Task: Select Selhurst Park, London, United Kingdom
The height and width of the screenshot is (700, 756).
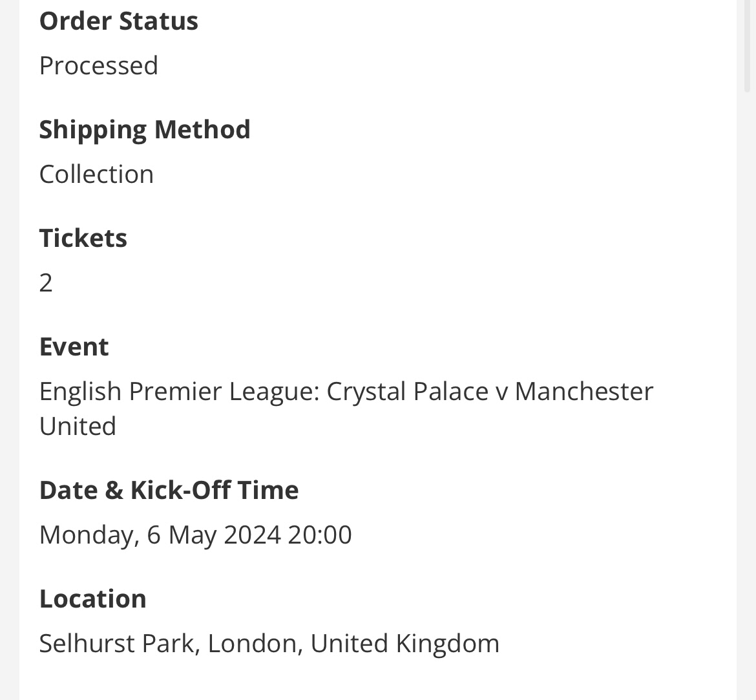Action: coord(269,644)
